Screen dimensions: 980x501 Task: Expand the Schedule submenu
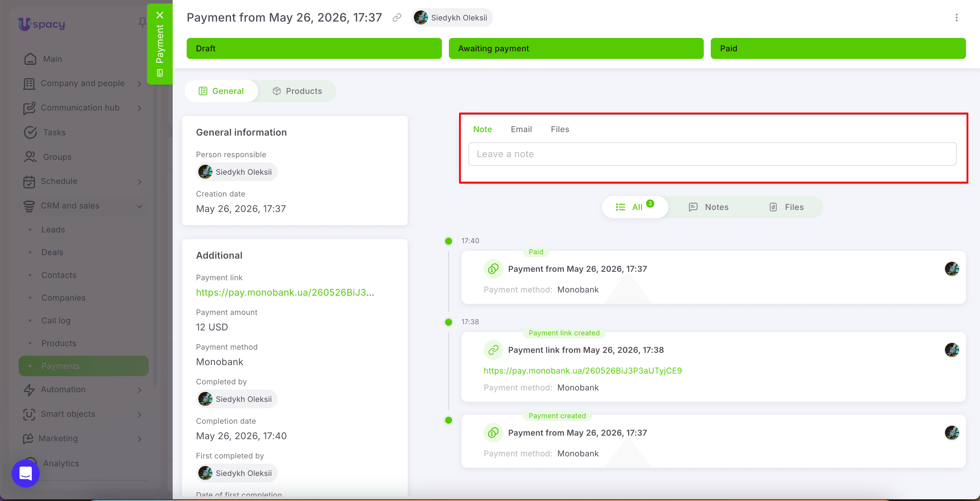(x=140, y=182)
